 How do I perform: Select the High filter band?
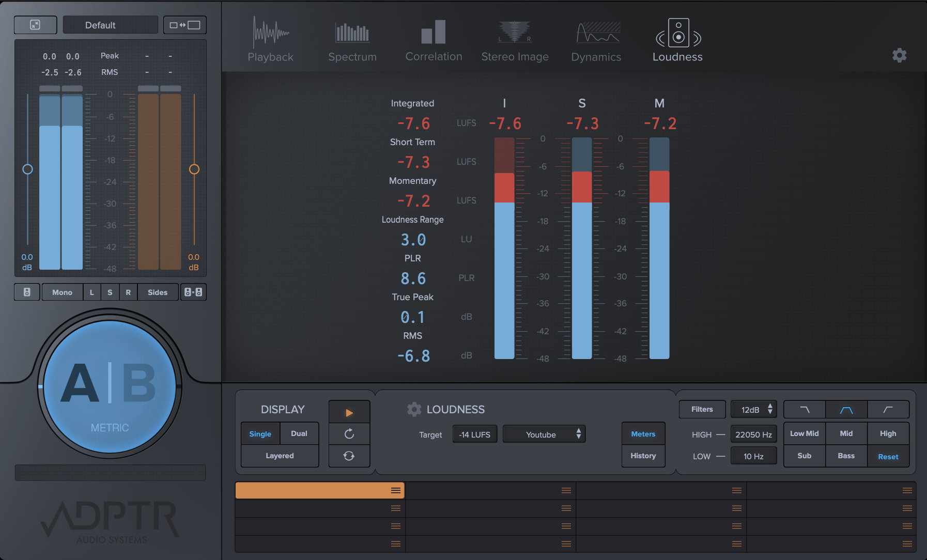pos(888,433)
